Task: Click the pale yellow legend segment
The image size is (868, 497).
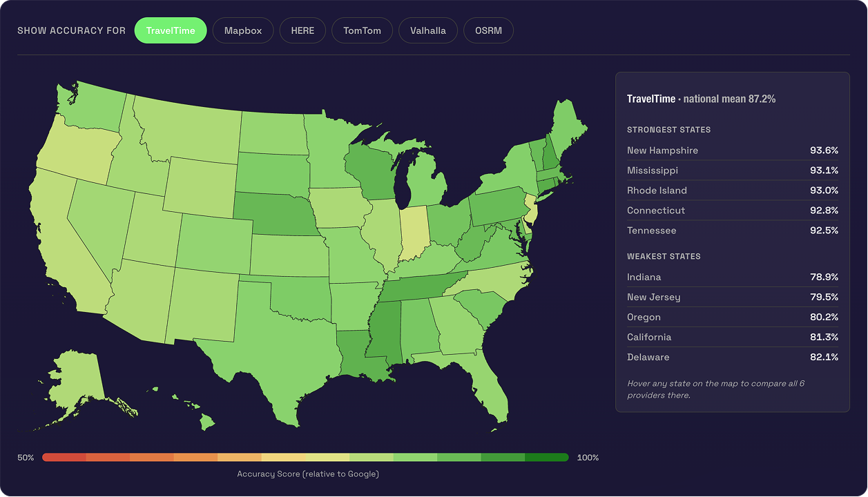Action: (x=327, y=458)
